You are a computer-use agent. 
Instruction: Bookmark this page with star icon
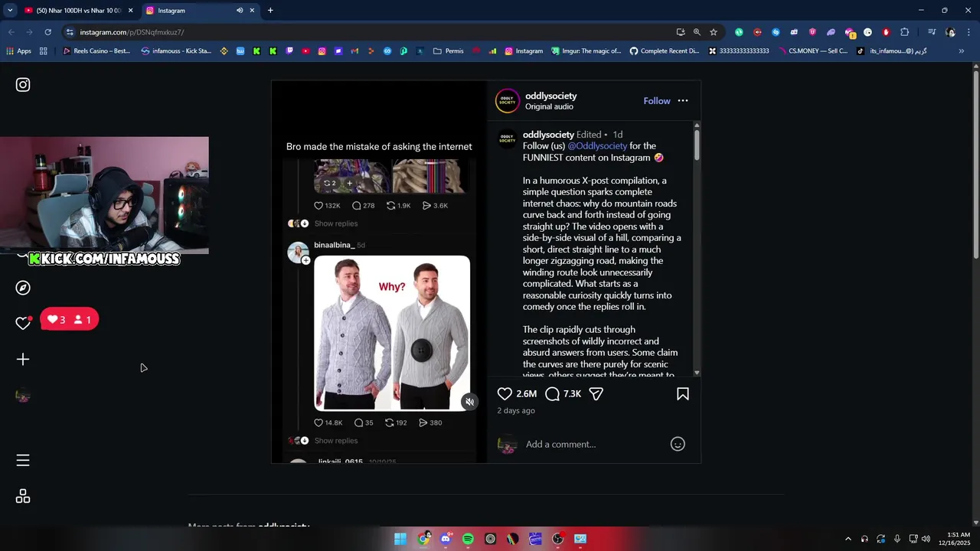714,32
